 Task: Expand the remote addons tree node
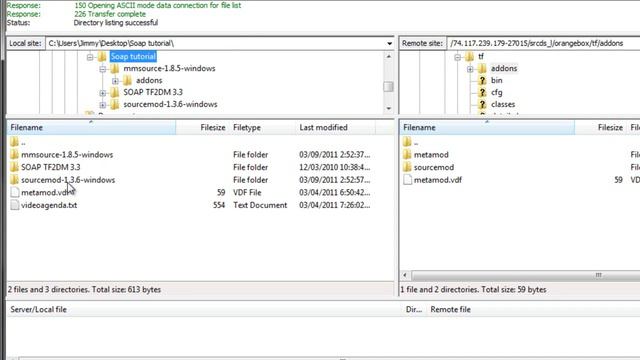pyautogui.click(x=470, y=69)
